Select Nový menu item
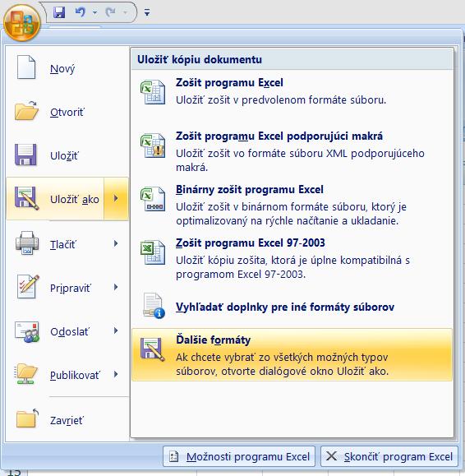465x476 pixels. tap(67, 67)
